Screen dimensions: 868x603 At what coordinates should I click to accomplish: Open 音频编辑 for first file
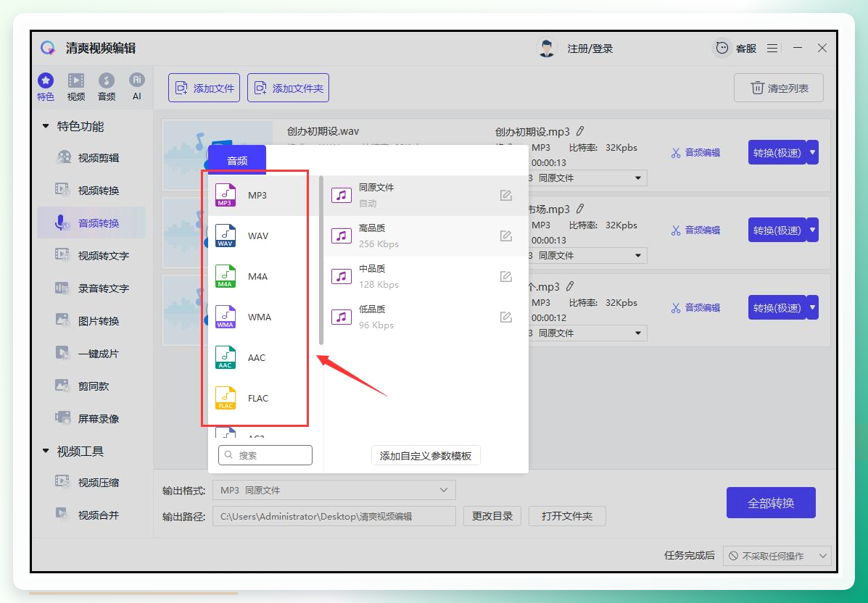click(695, 153)
